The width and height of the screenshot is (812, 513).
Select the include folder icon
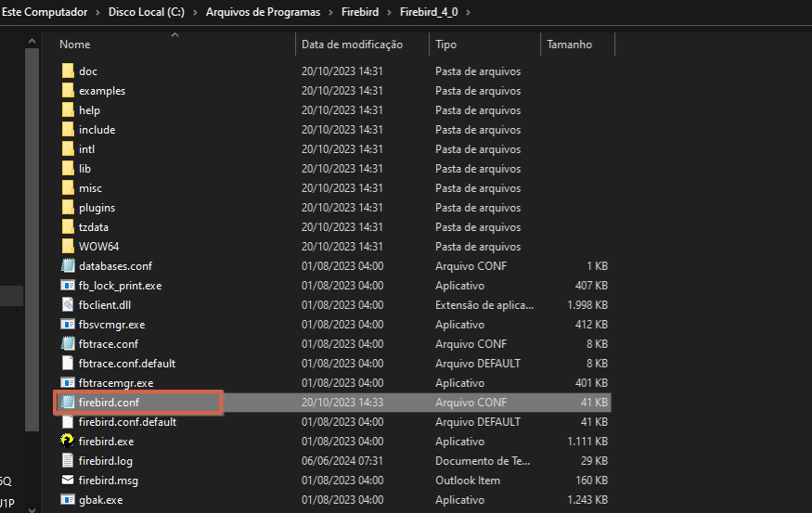click(x=68, y=130)
